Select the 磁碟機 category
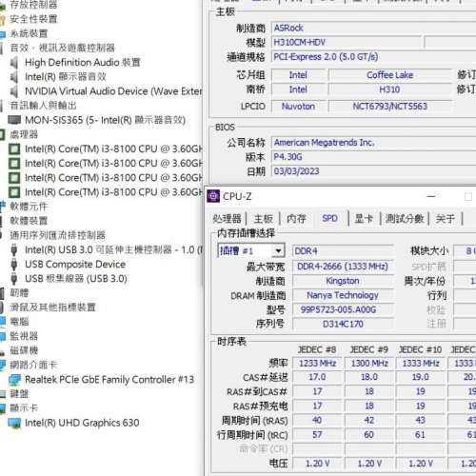This screenshot has height=476, width=476. (24, 350)
